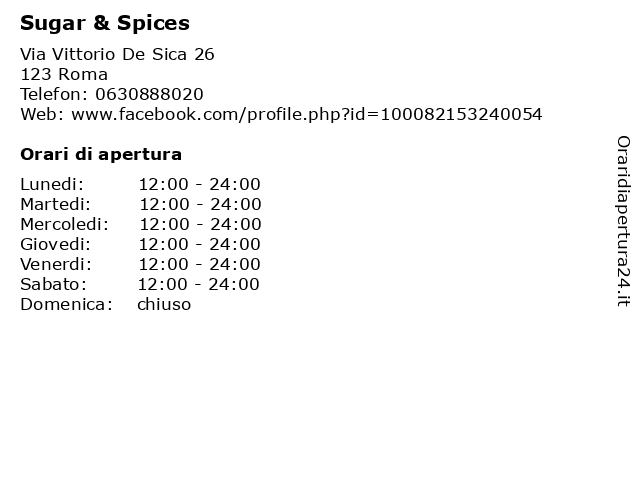Click the Orraridiapertura24.it vertical watermark
The width and height of the screenshot is (640, 480).
[x=623, y=221]
